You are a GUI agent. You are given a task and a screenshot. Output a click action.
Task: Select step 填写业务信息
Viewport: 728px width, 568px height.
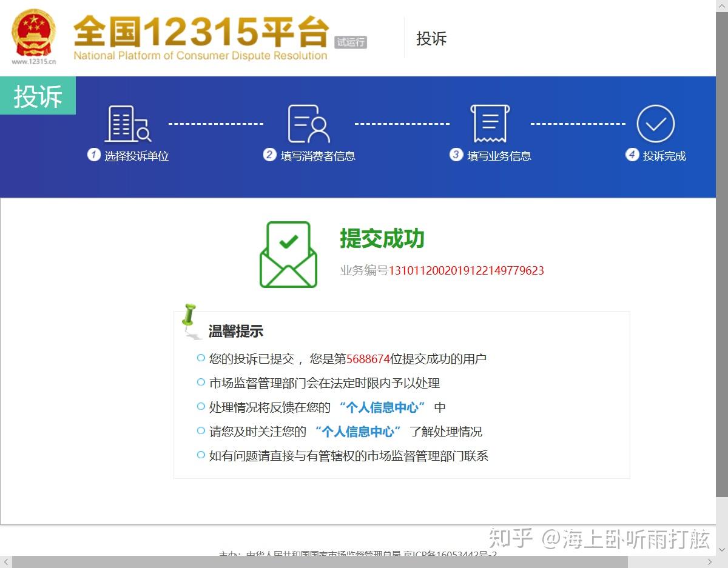[x=499, y=156]
